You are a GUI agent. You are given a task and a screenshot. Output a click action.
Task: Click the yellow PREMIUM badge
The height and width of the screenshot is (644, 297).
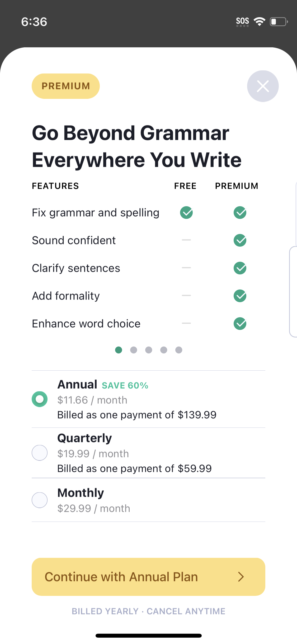pos(65,86)
